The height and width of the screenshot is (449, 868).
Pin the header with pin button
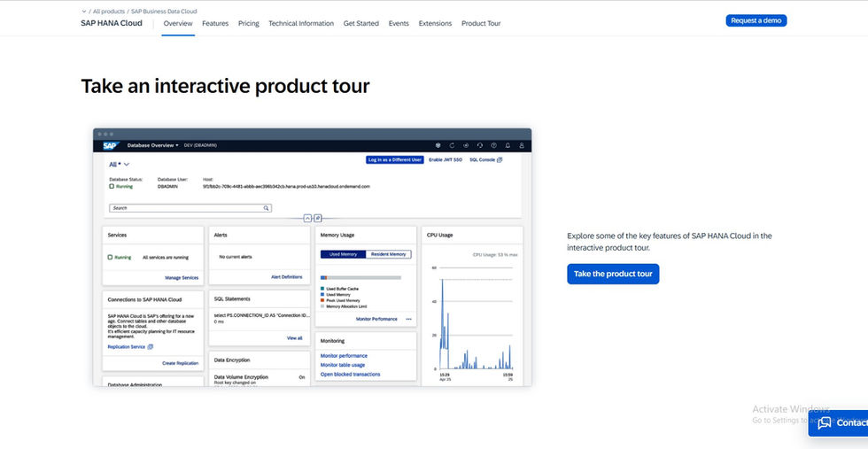tap(318, 218)
